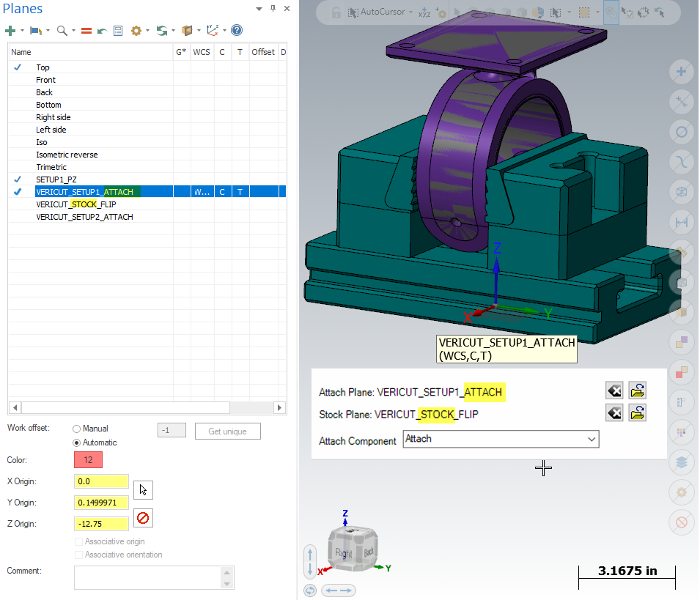700x600 pixels.
Task: Click the green plus create new plane icon
Action: (x=10, y=30)
